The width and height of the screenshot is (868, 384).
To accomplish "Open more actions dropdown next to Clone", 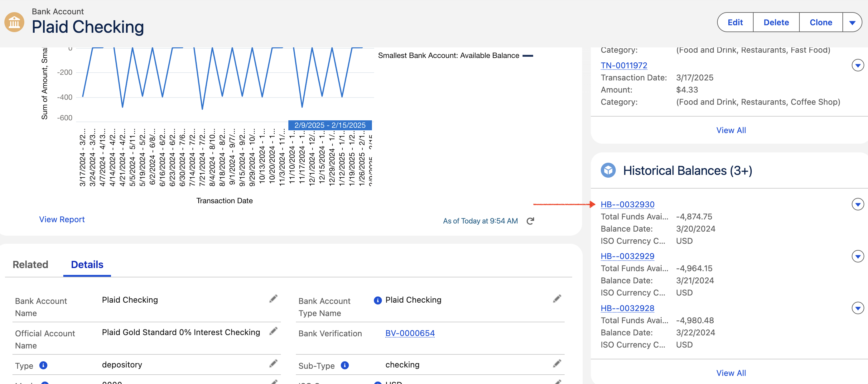I will pyautogui.click(x=852, y=22).
